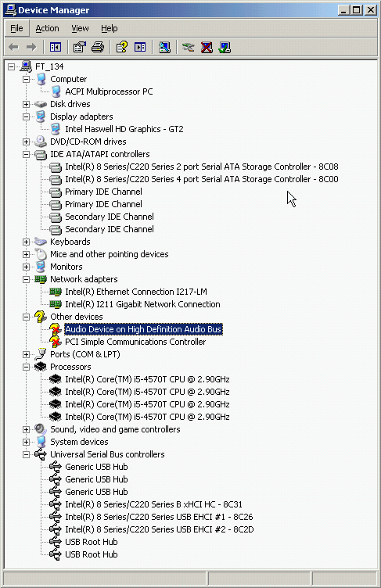Select Intel(R) I211 Gigabit Network Connection
381x588 pixels.
(x=142, y=304)
